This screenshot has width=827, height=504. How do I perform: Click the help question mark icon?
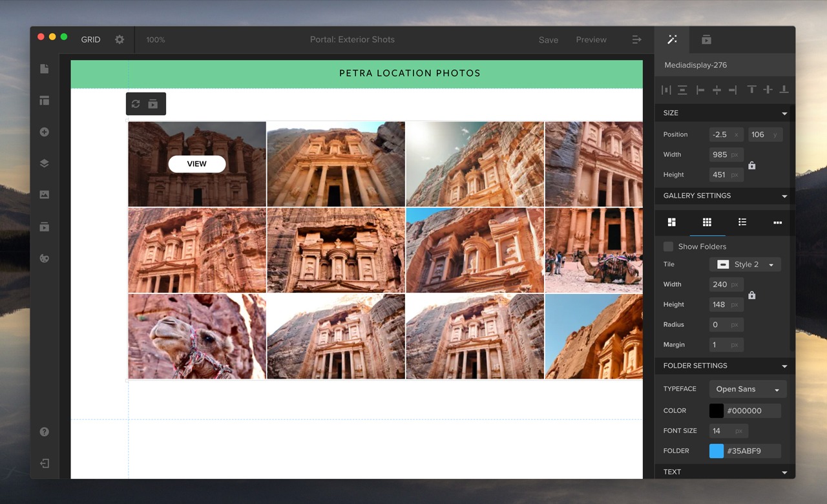[44, 432]
